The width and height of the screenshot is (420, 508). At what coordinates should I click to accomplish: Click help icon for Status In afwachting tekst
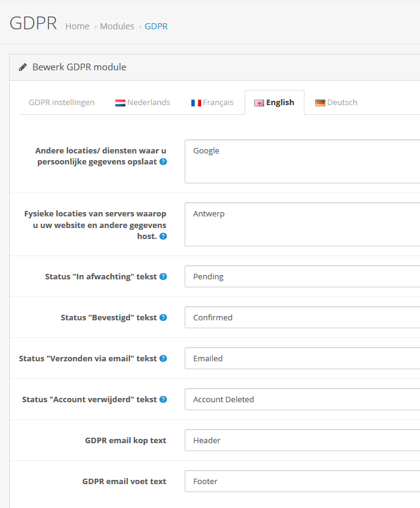163,276
